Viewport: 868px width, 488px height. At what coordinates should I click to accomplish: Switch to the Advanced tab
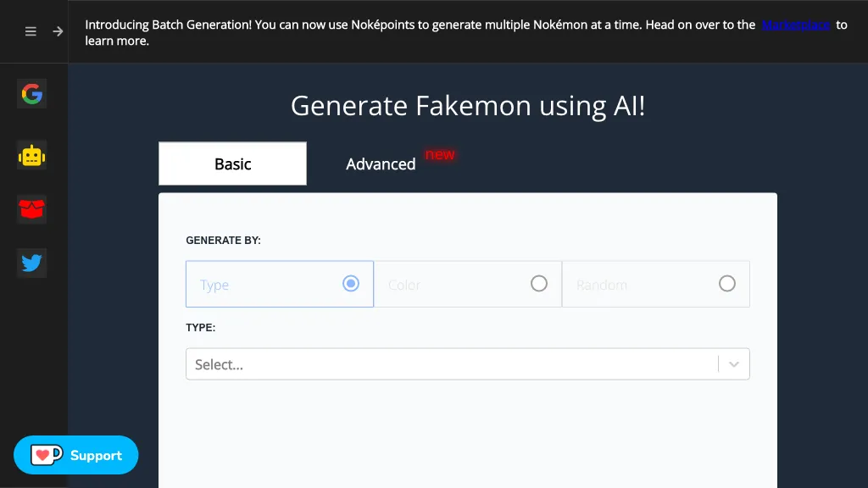click(381, 164)
